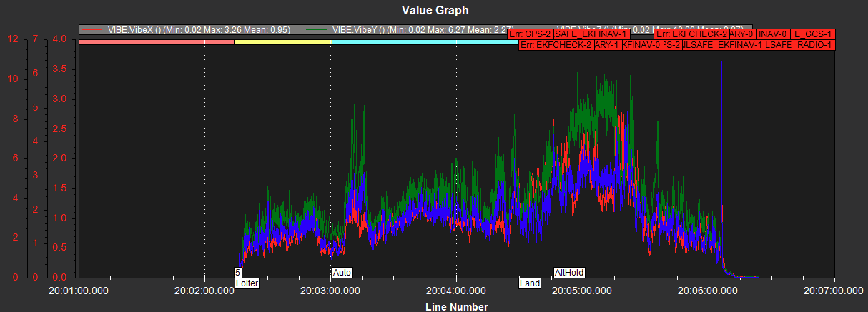Click the Err: GPS-2 error label
The height and width of the screenshot is (312, 868).
531,34
